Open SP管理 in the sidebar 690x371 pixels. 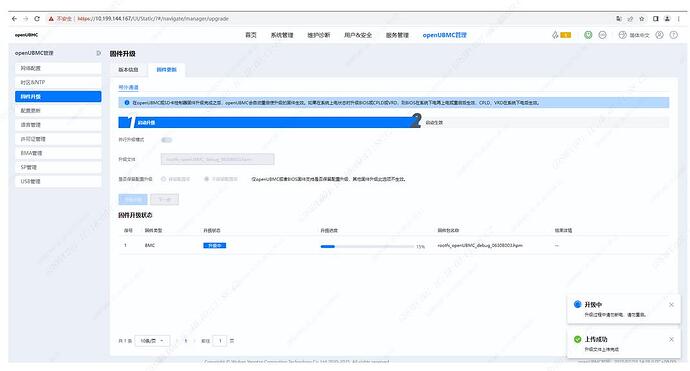point(58,167)
